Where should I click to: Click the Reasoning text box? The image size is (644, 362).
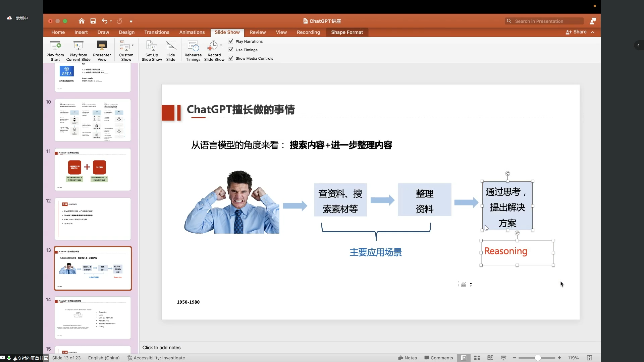517,253
